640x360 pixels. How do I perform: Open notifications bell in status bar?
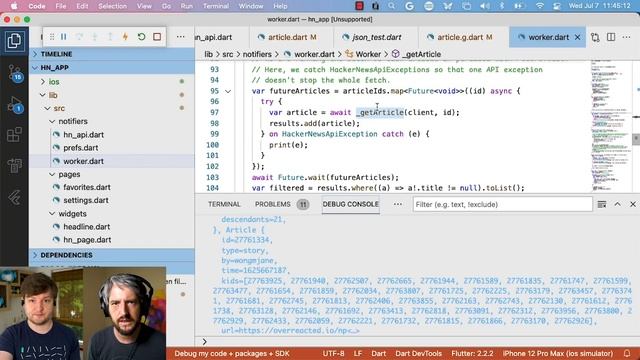click(x=627, y=353)
